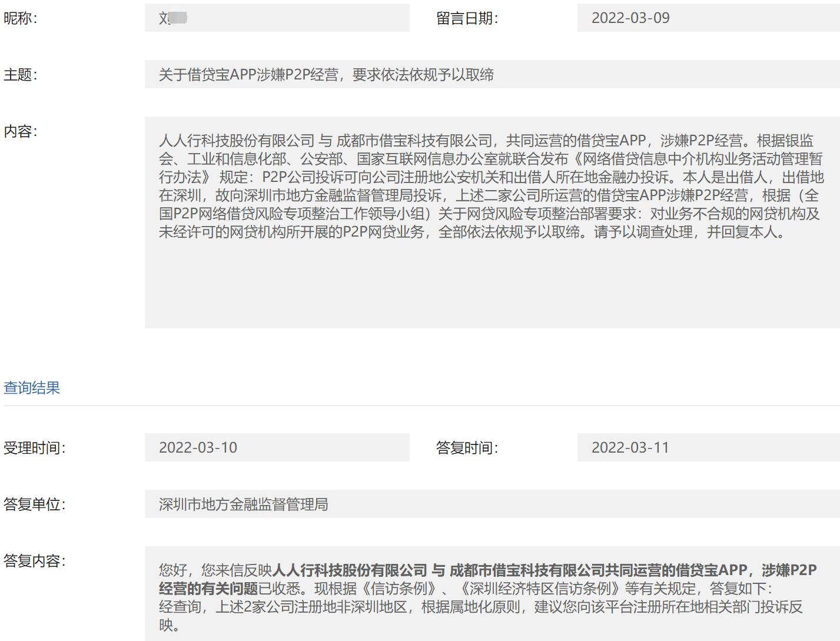
Task: Click the label 内容:
Action: point(21,131)
